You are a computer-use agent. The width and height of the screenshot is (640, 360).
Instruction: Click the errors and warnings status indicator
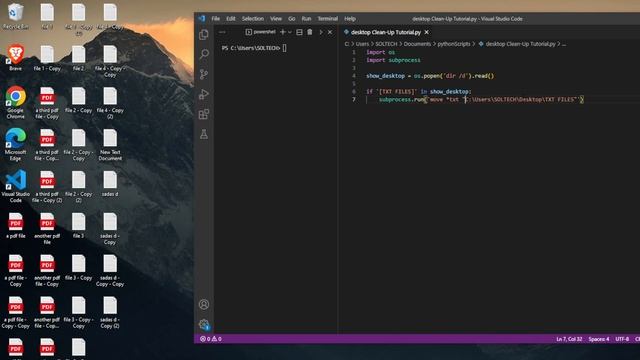211,339
